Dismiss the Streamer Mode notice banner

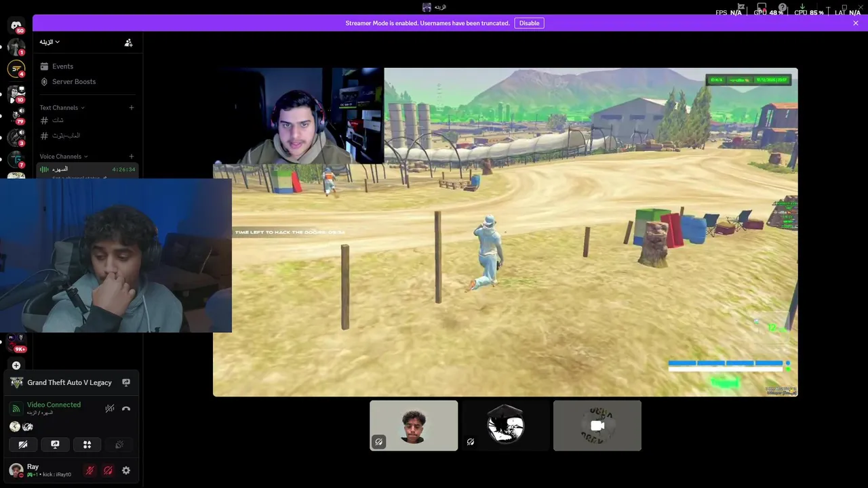coord(856,23)
